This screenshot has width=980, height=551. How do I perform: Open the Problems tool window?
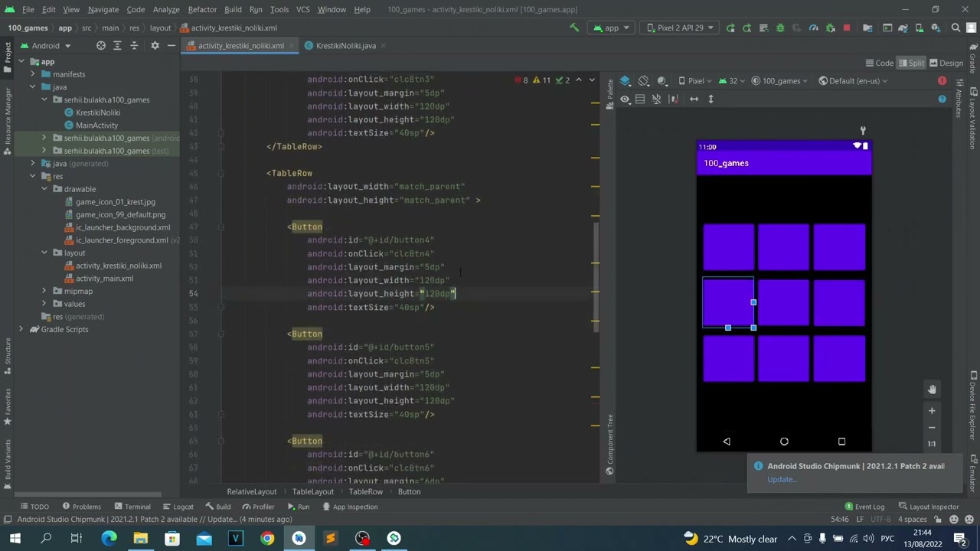pyautogui.click(x=81, y=507)
